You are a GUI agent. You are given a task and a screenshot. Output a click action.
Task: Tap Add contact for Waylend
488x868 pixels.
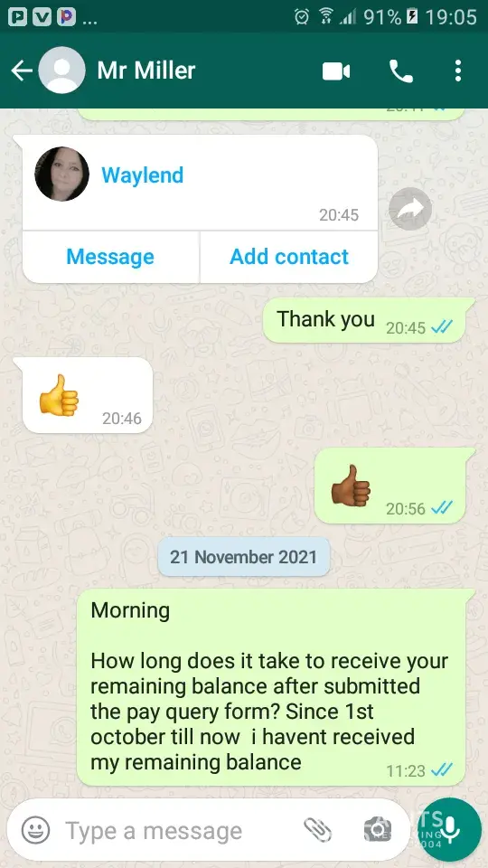[x=289, y=257]
